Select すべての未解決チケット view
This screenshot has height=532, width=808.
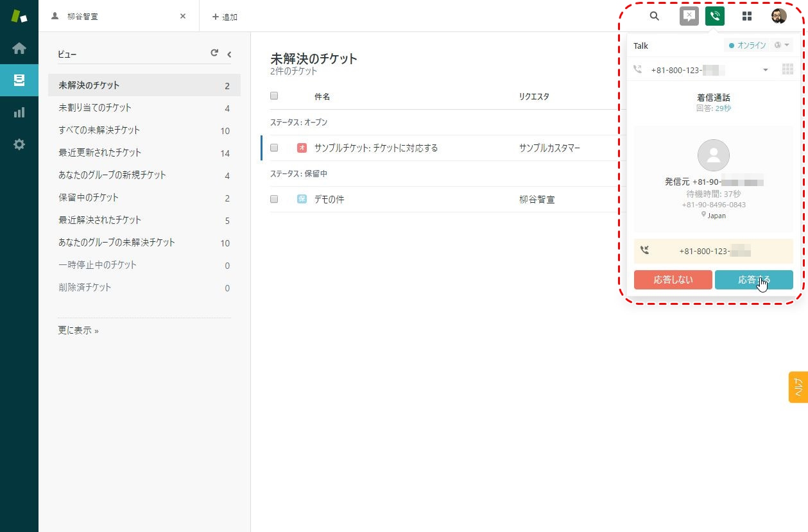[x=144, y=130]
